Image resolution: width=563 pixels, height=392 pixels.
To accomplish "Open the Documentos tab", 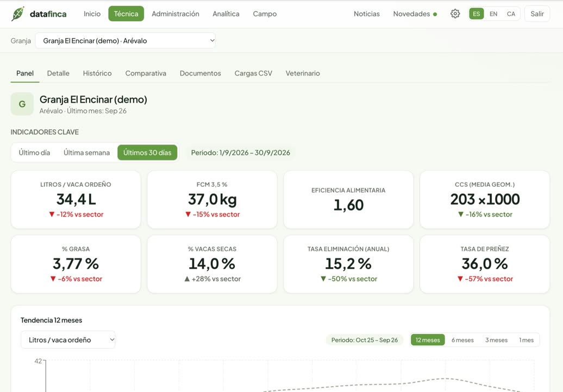I will [x=201, y=73].
